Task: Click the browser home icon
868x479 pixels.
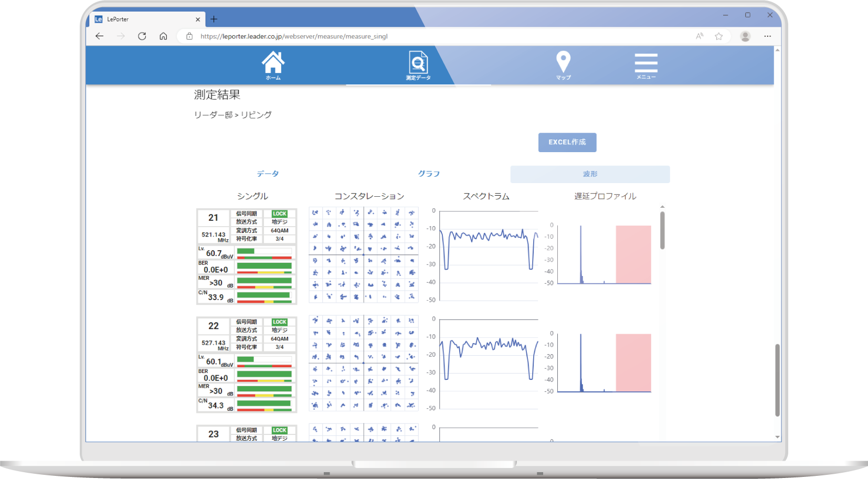Action: click(163, 36)
